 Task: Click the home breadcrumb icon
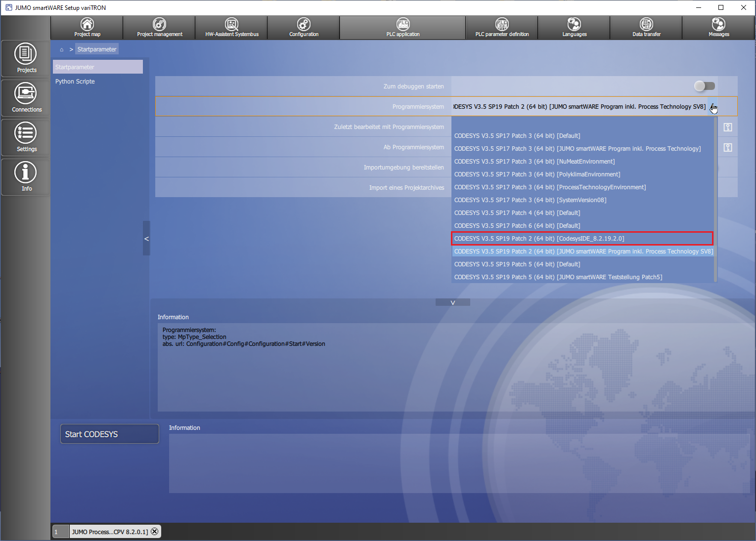tap(62, 49)
